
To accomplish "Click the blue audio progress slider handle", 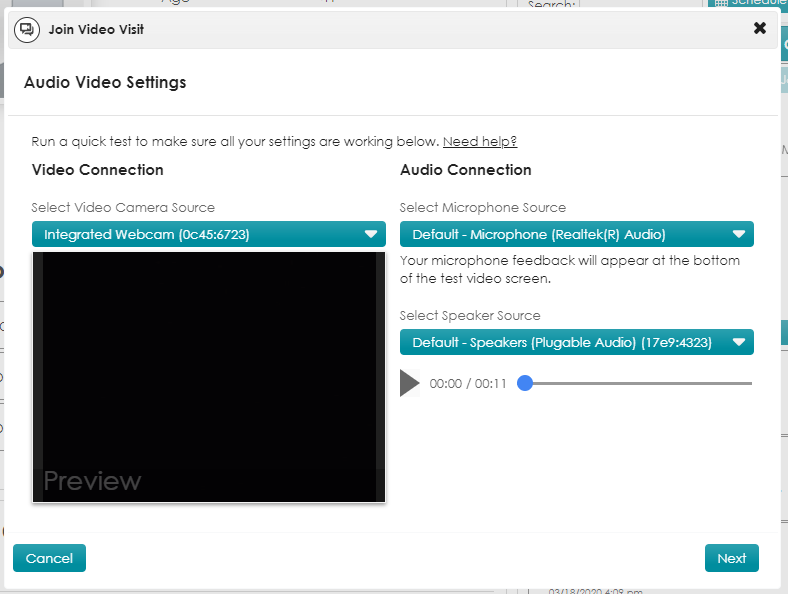I will click(525, 383).
